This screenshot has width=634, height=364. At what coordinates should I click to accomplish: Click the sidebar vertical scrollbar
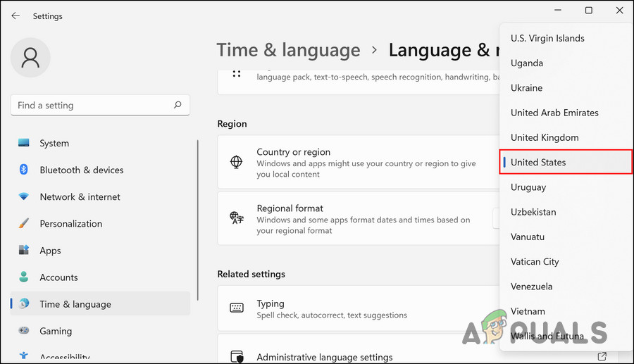[198, 220]
